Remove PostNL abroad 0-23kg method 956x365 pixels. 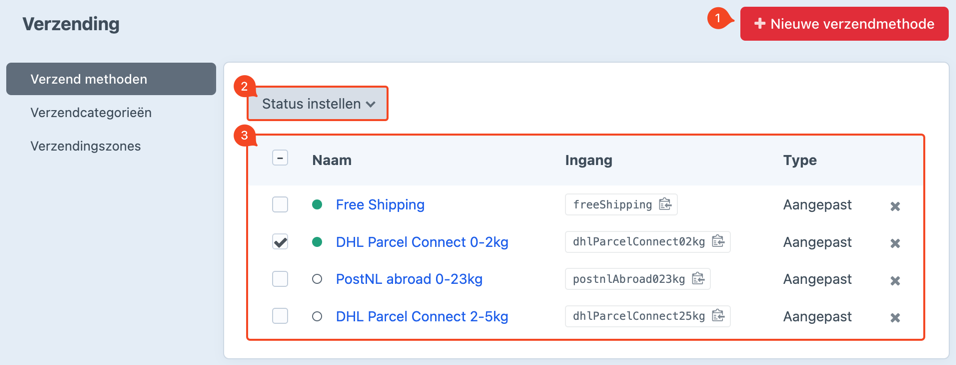(x=895, y=280)
